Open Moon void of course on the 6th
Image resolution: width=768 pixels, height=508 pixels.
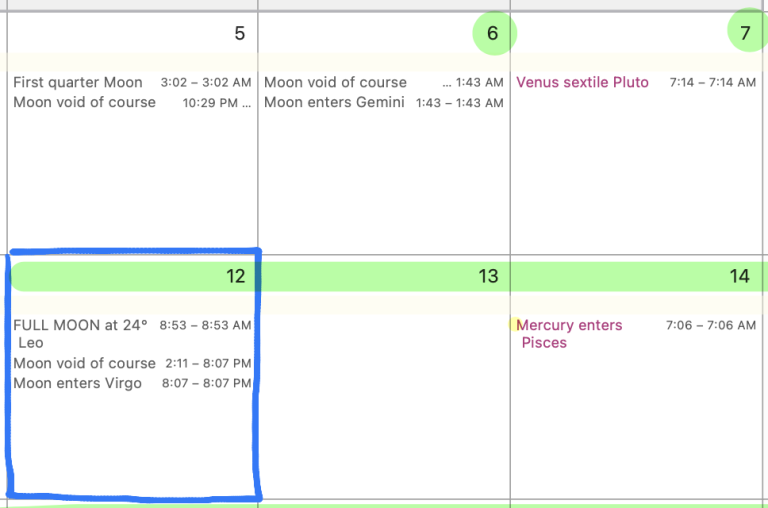336,82
